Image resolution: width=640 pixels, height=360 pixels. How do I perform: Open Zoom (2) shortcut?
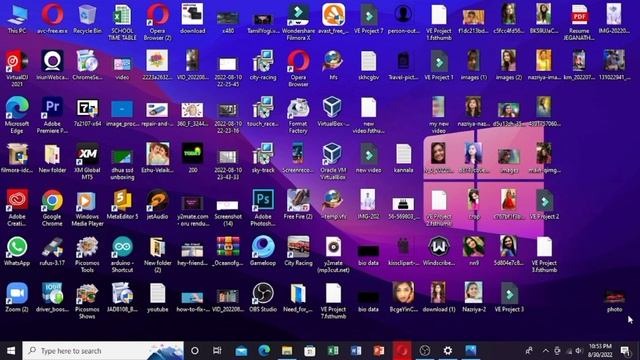[17, 298]
